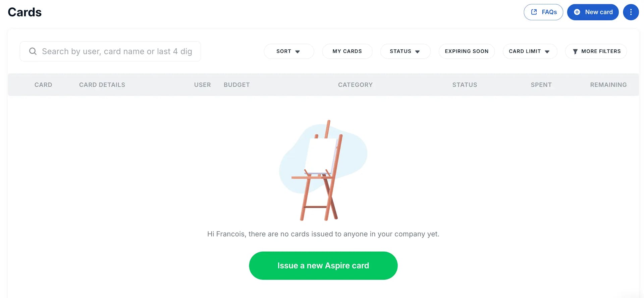The image size is (644, 298).
Task: Open the Sort dropdown
Action: 289,51
